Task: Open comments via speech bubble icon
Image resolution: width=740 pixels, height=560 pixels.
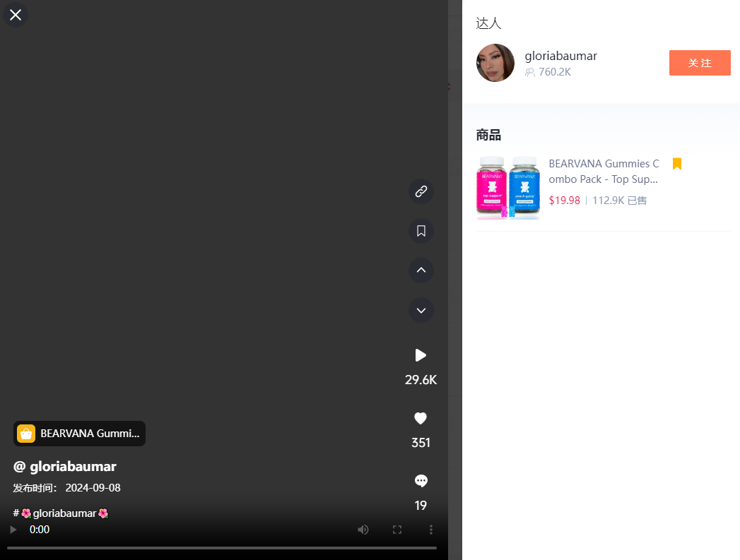Action: tap(421, 481)
